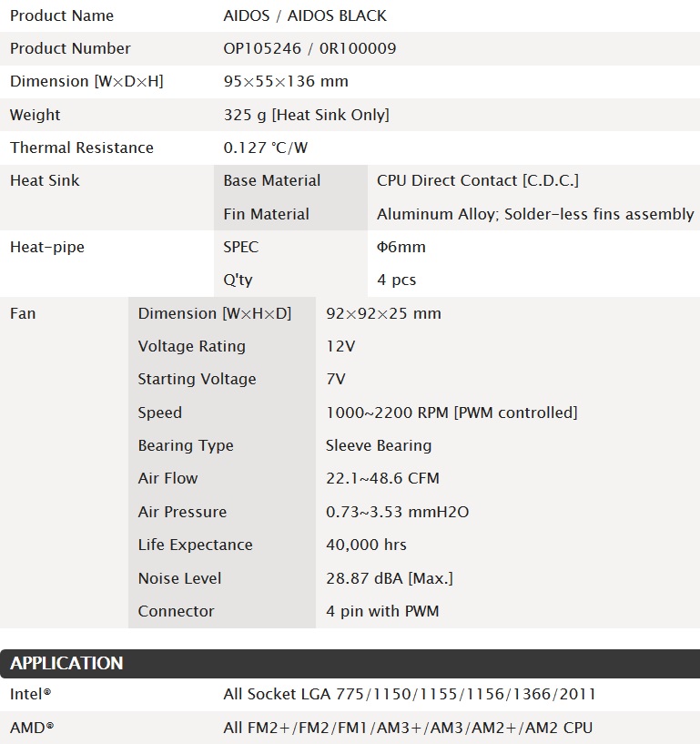The height and width of the screenshot is (744, 700).
Task: Click the 95×55×136 mm dimension value
Action: coord(286,81)
